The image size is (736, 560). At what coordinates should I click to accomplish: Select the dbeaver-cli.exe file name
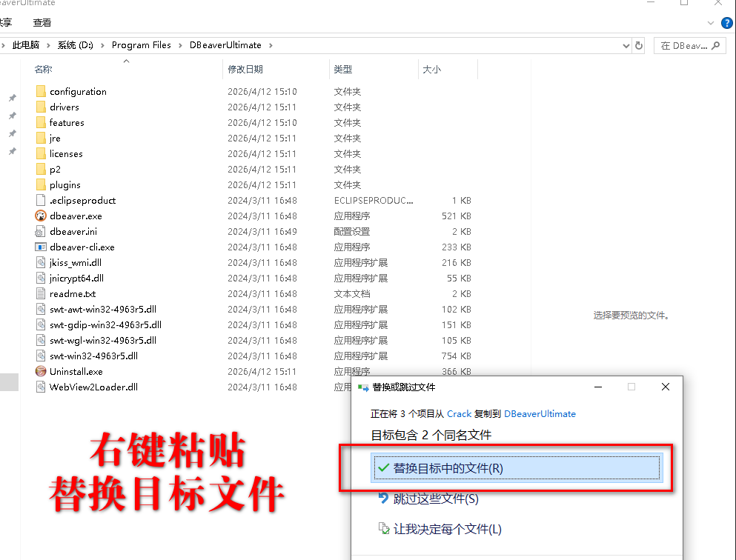[82, 247]
